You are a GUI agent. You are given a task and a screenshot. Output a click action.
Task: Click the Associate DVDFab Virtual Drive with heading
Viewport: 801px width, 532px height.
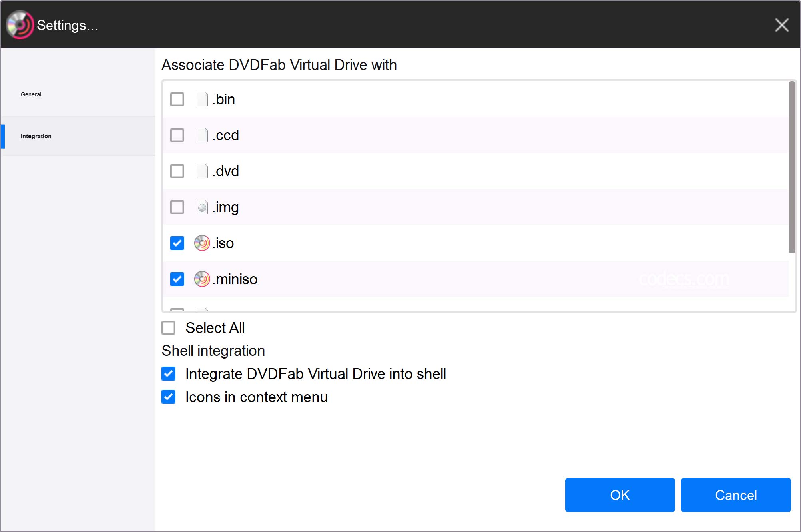point(279,65)
